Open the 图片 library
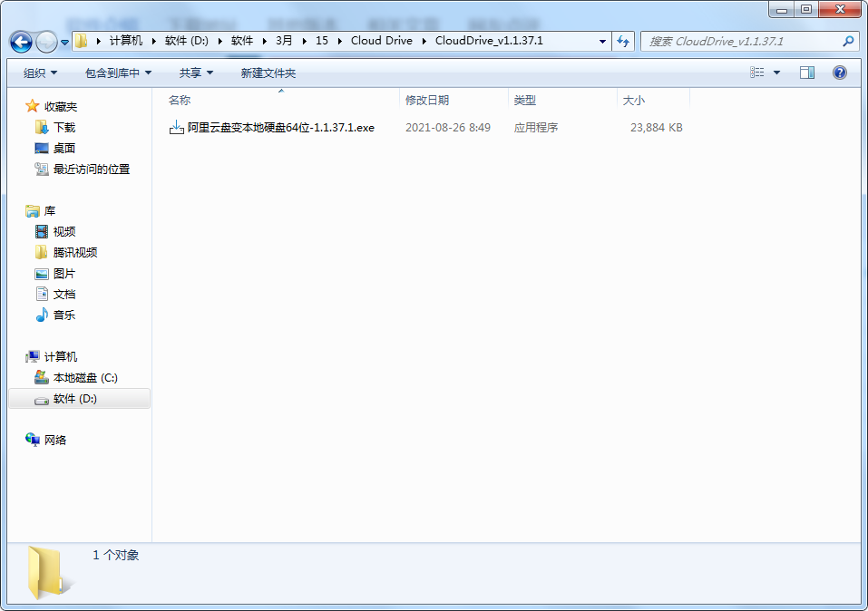This screenshot has height=611, width=868. click(x=64, y=274)
